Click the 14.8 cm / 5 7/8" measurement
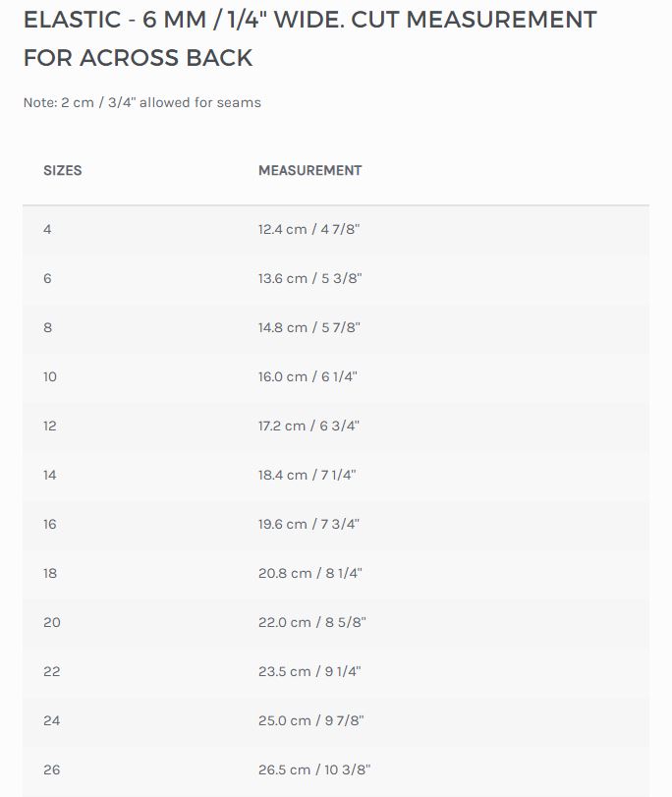This screenshot has height=797, width=672. pos(309,327)
